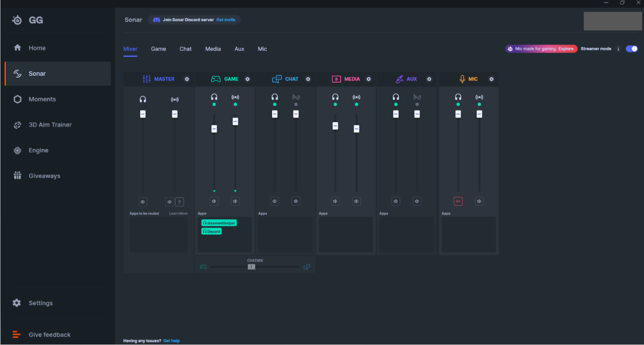Select the Discord app chip under Game apps

pyautogui.click(x=211, y=231)
